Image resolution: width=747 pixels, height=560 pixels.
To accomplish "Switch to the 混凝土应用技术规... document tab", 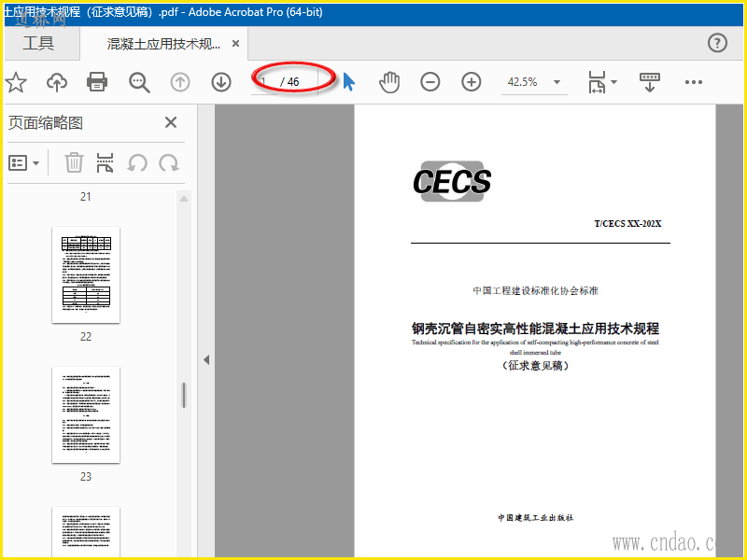I will pyautogui.click(x=163, y=44).
